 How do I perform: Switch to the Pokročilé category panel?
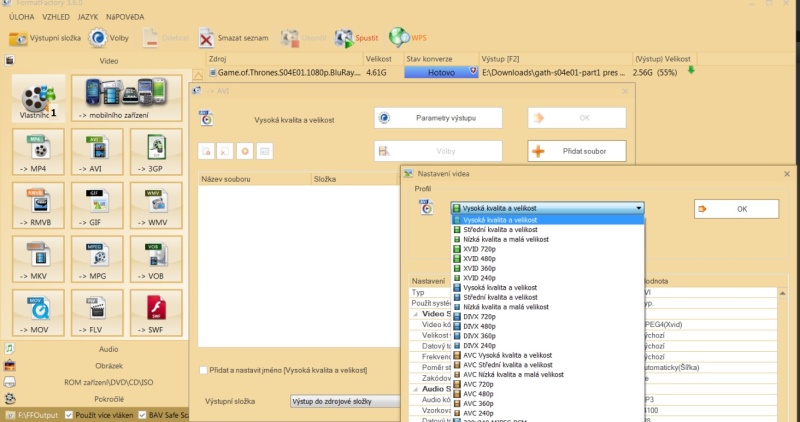point(109,399)
